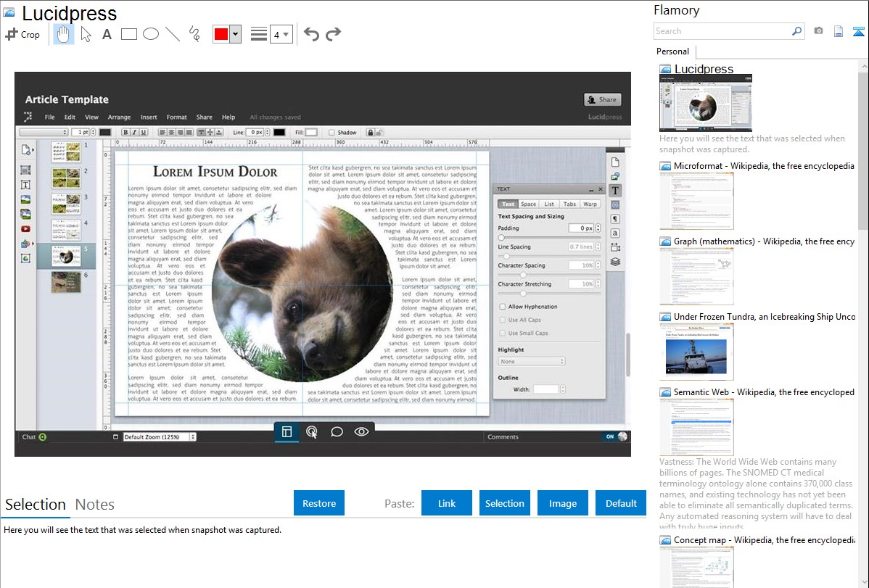Click the Bold formatting button
Image resolution: width=869 pixels, height=588 pixels.
tap(125, 133)
